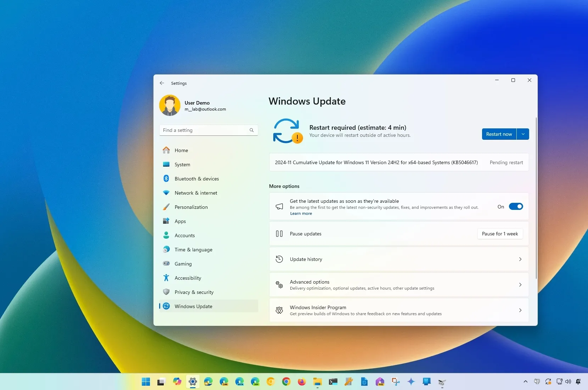
Task: Click the Advanced options gears icon
Action: click(x=279, y=285)
